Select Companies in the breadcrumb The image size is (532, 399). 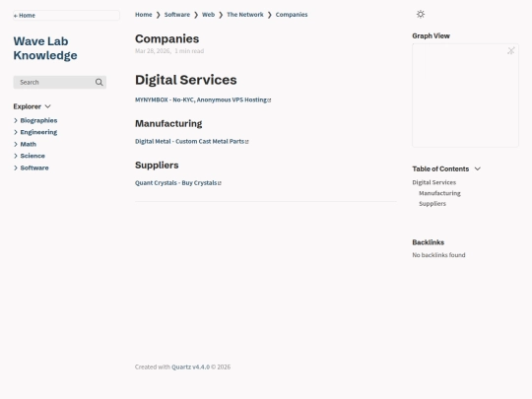point(292,15)
